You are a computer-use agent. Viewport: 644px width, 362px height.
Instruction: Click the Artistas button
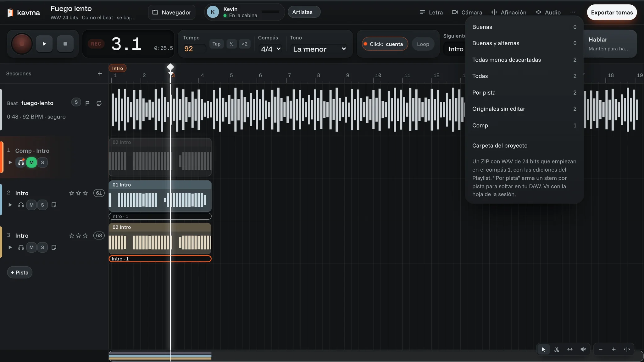click(x=304, y=12)
